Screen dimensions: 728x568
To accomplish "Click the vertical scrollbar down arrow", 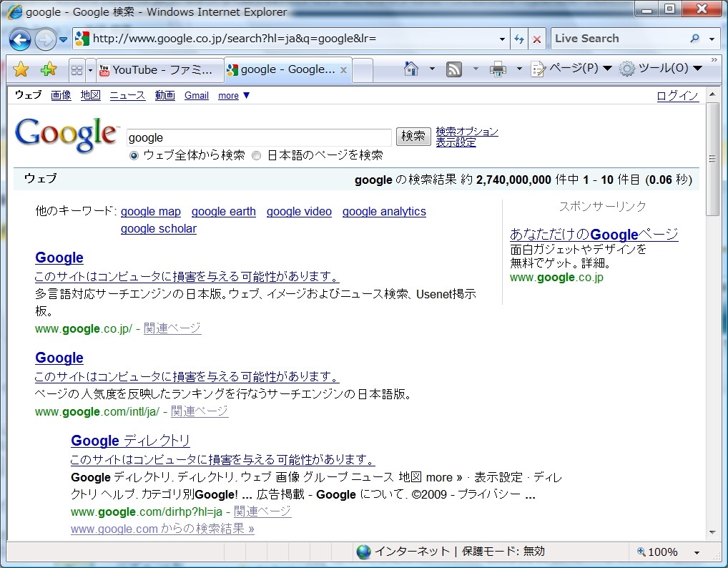I will pyautogui.click(x=713, y=533).
